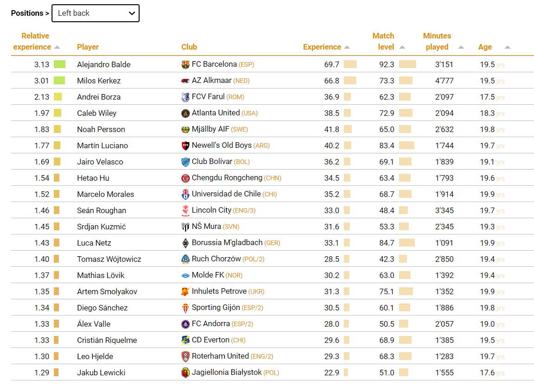This screenshot has height=392, width=534.
Task: Click the Club Bolívar crest icon
Action: [x=186, y=162]
